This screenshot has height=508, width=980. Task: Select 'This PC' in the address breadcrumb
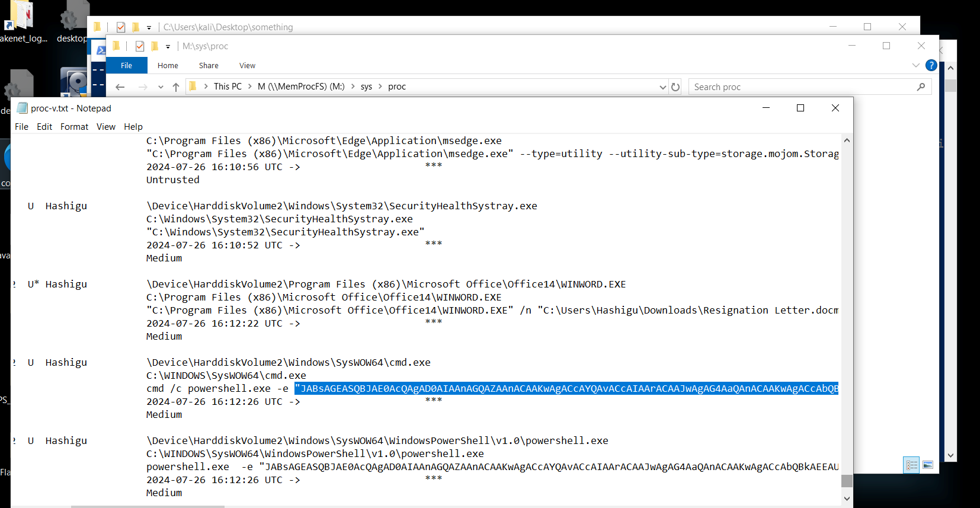(228, 87)
